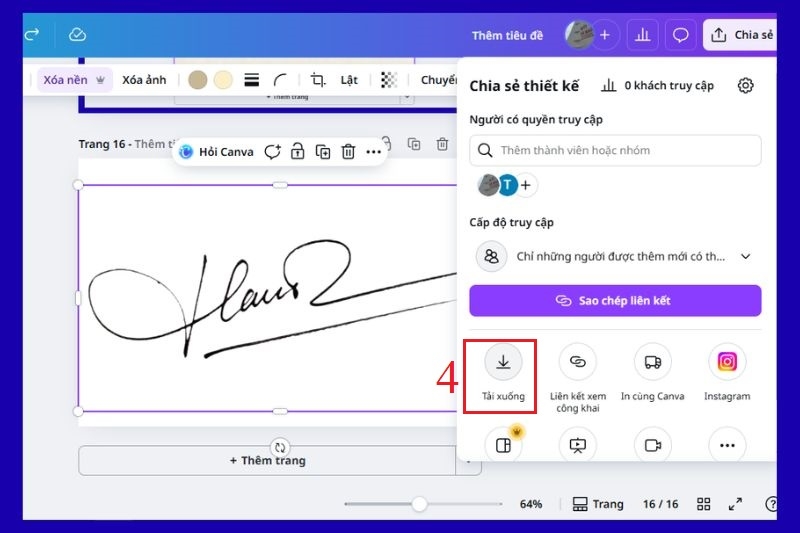
Task: Click the Xóa nền background remover
Action: pos(74,80)
